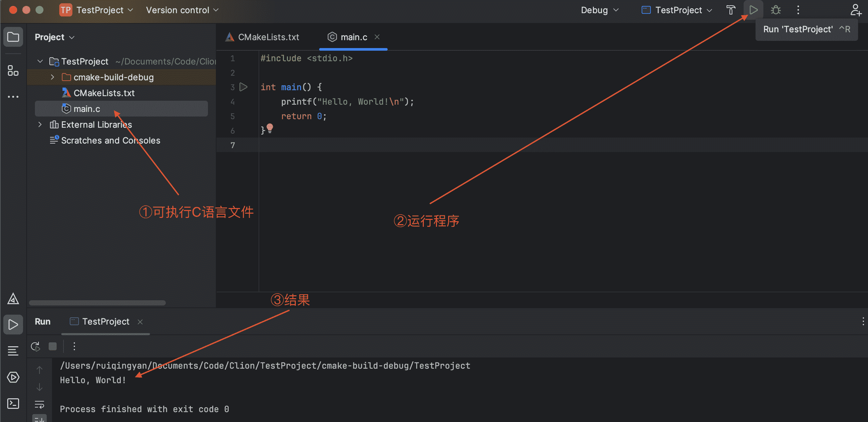Open Run toolbar more options dots
This screenshot has height=422, width=868.
[x=74, y=346]
